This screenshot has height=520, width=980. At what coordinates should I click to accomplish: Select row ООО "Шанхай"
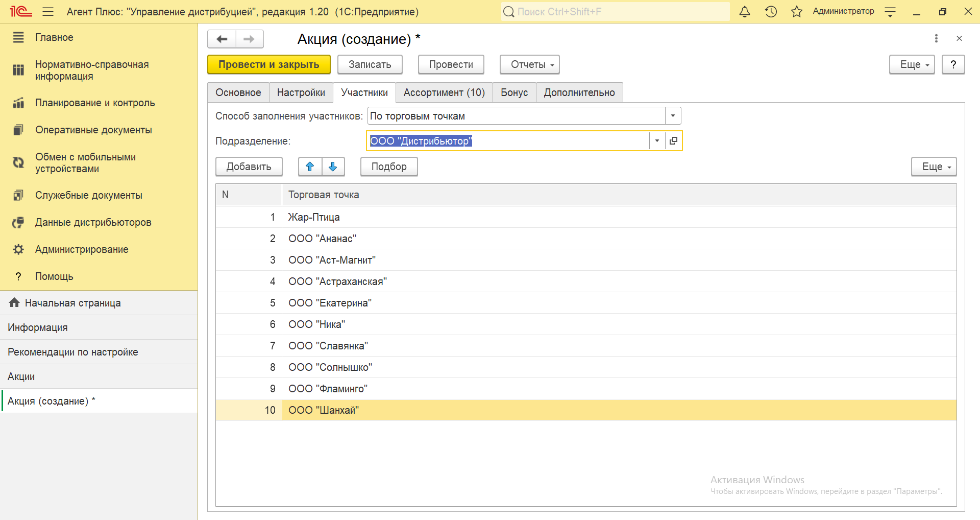(586, 410)
